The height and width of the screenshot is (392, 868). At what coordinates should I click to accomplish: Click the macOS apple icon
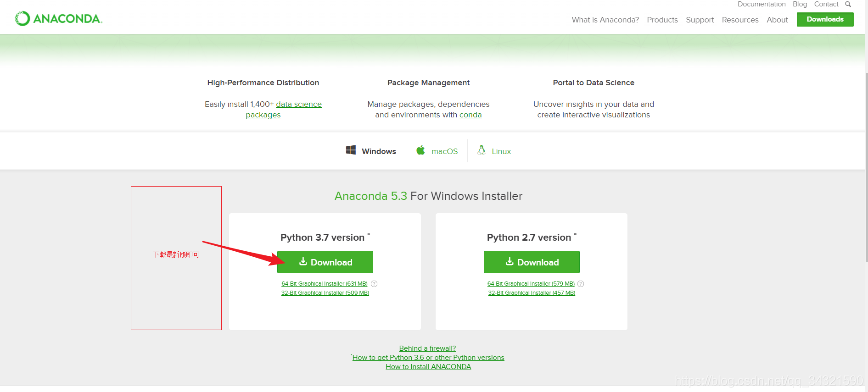coord(420,150)
